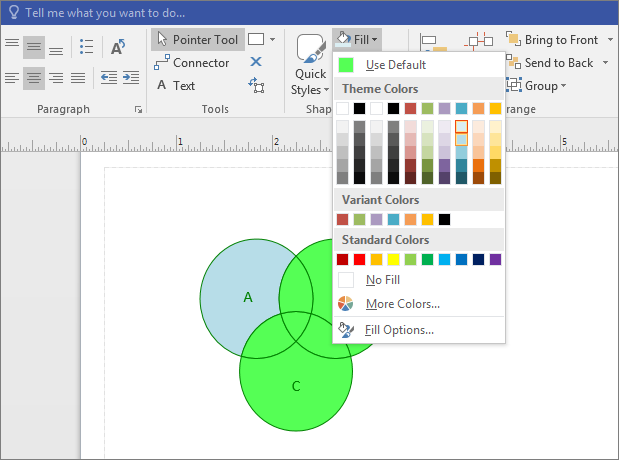Open Fill Options from the menu
Screen dimensions: 619x460
click(399, 329)
